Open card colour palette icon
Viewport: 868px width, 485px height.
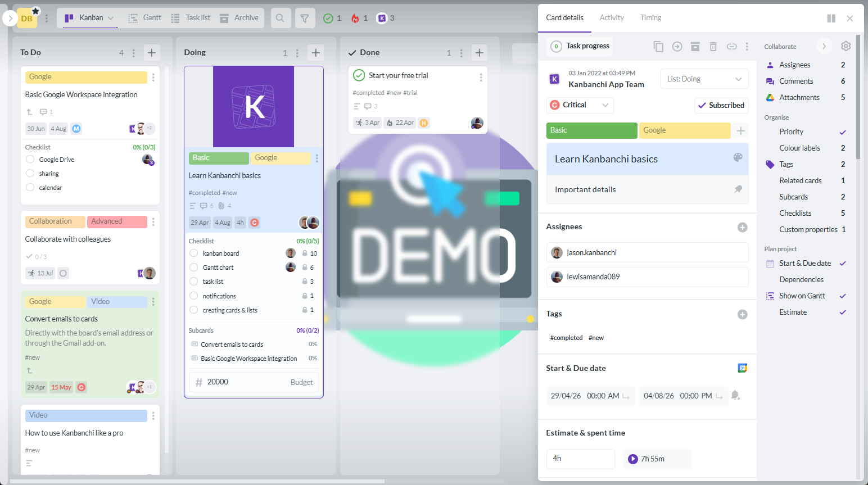click(738, 157)
